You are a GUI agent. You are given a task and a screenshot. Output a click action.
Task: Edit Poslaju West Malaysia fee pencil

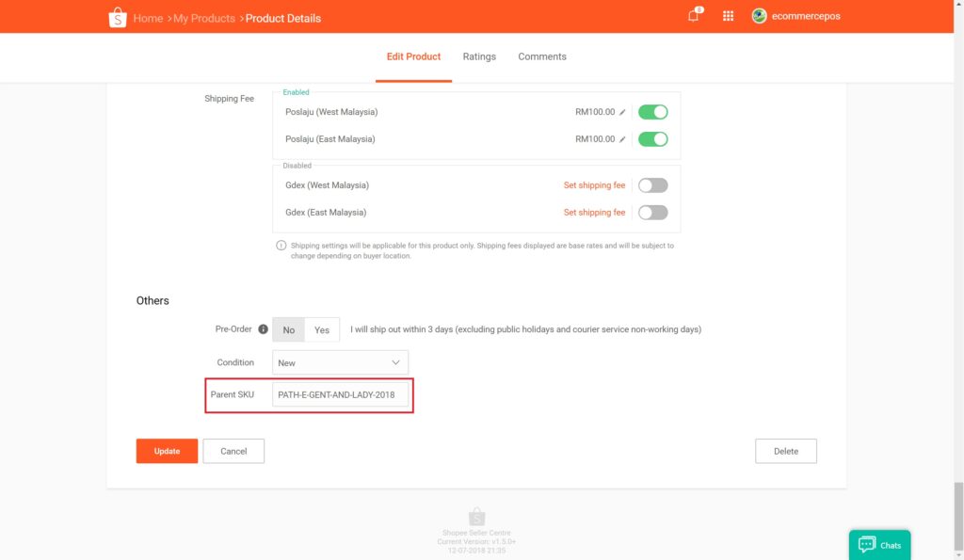coord(622,112)
